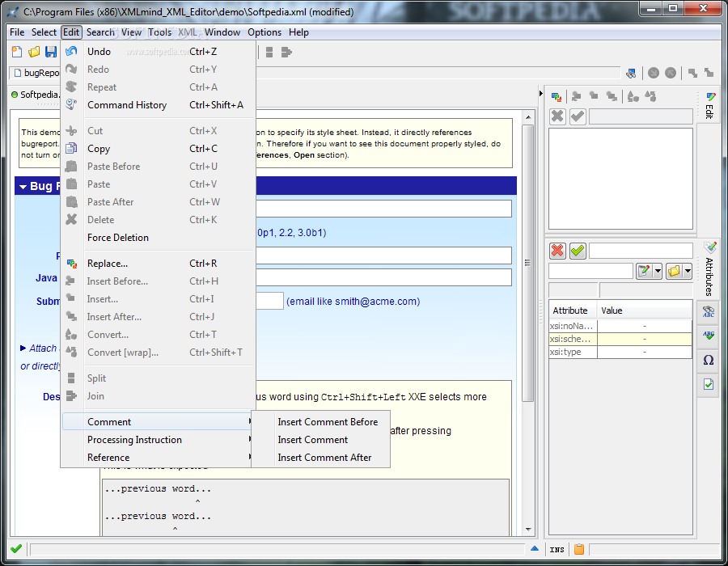Viewport: 728px width, 566px height.
Task: Open the folder button dropdown arrow in Attributes
Action: pos(688,271)
